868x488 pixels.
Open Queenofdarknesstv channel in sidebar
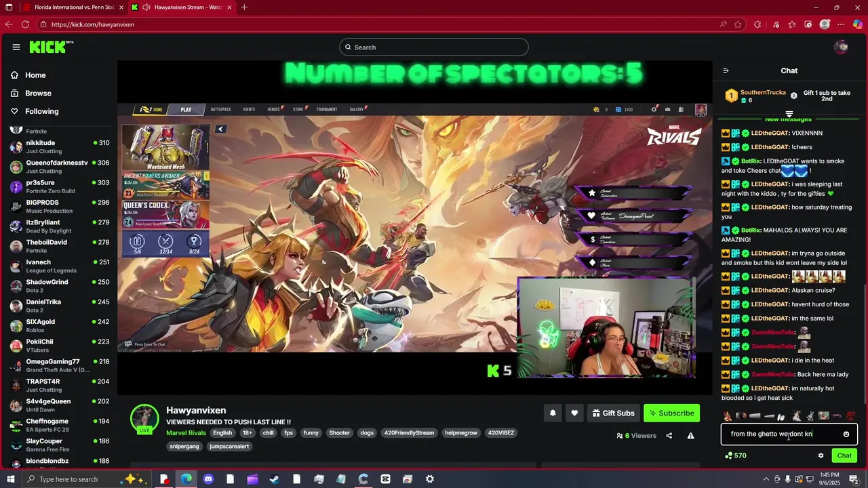click(60, 167)
